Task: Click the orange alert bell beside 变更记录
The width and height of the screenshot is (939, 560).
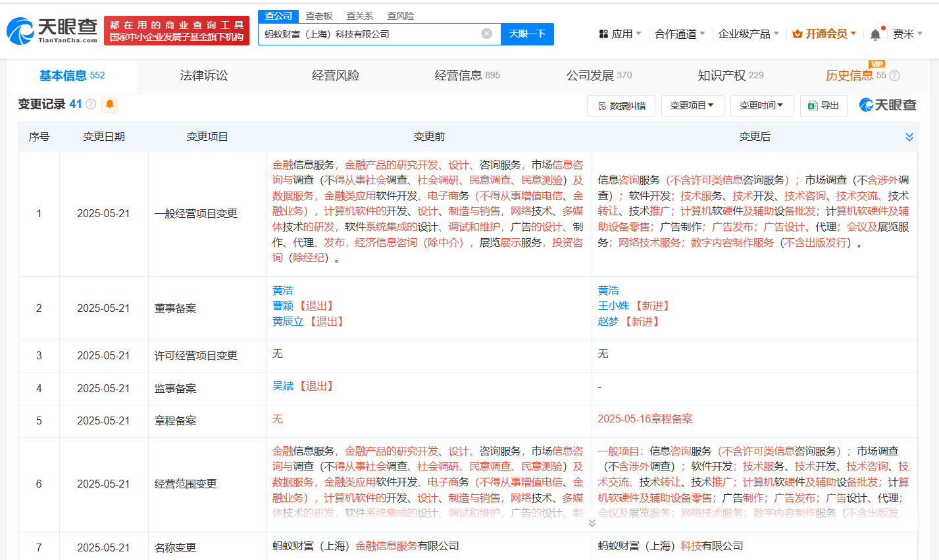Action: 109,104
